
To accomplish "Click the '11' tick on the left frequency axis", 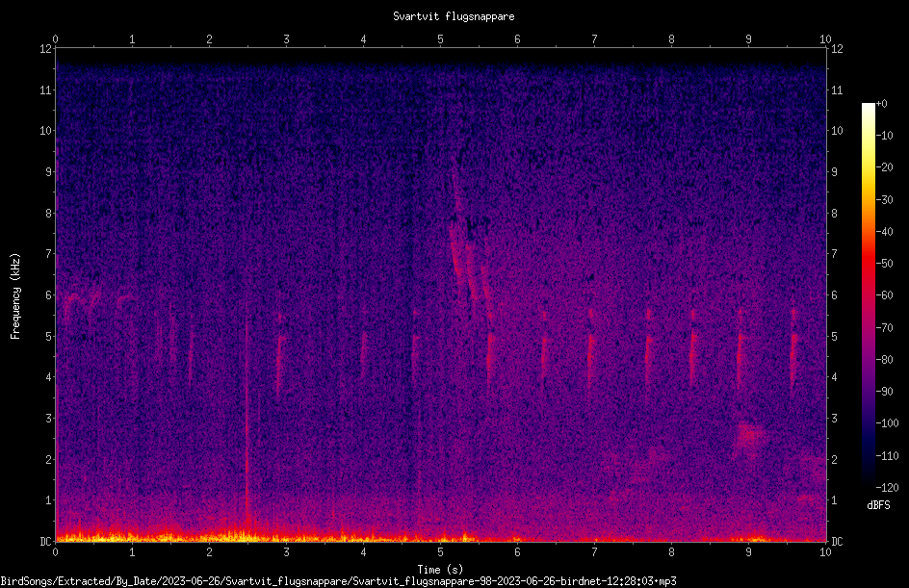I will [45, 89].
